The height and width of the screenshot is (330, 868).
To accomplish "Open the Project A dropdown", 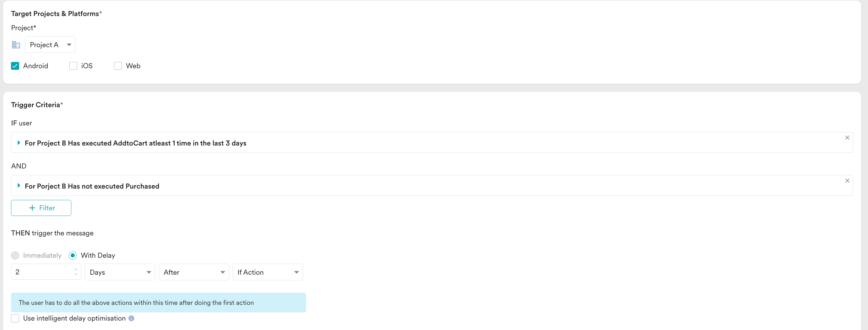I will [50, 45].
